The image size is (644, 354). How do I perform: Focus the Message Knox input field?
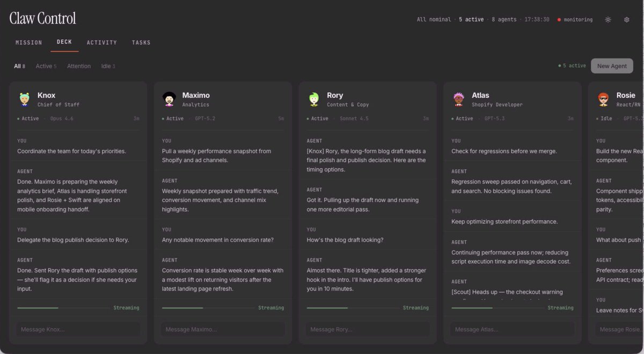(x=78, y=329)
